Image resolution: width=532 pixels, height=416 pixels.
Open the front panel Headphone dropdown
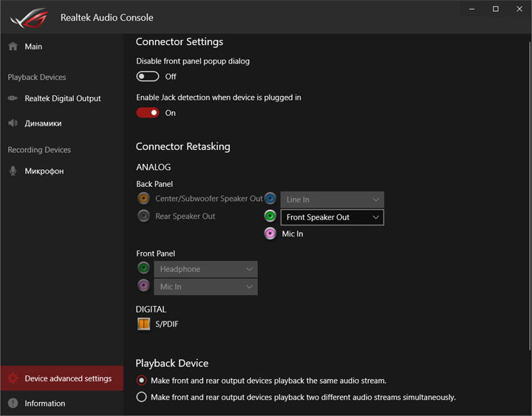205,269
